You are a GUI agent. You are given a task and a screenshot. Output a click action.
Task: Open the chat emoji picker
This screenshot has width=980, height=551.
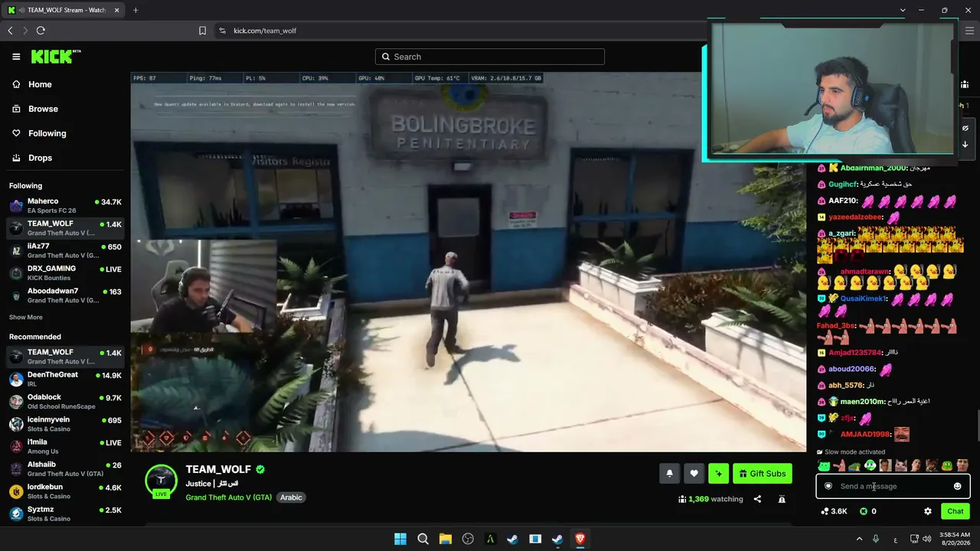pos(957,486)
